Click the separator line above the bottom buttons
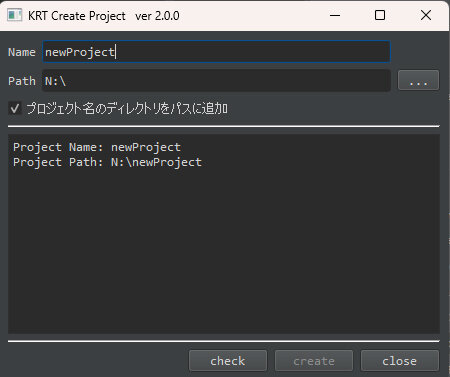 pyautogui.click(x=224, y=341)
